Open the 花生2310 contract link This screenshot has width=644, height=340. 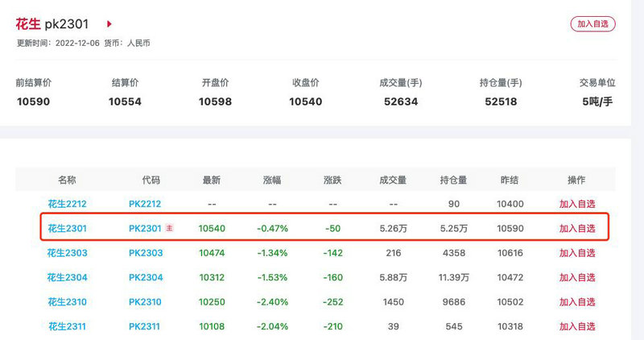point(67,301)
